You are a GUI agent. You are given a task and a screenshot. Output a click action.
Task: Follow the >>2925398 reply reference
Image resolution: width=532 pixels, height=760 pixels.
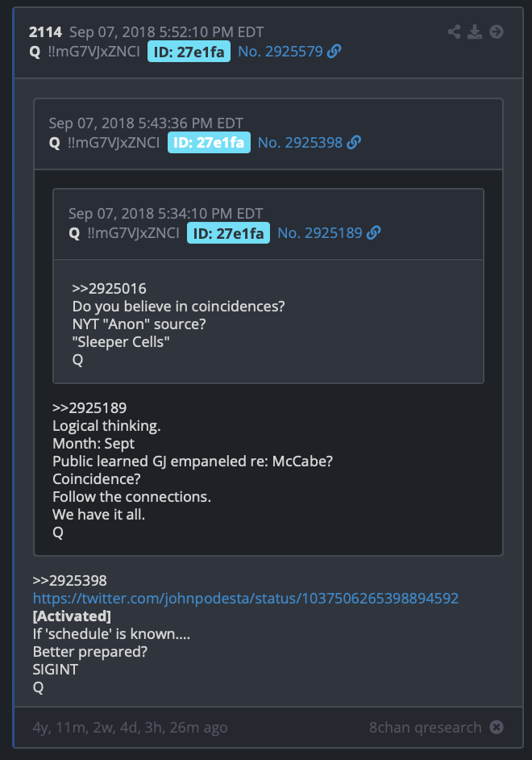point(69,581)
